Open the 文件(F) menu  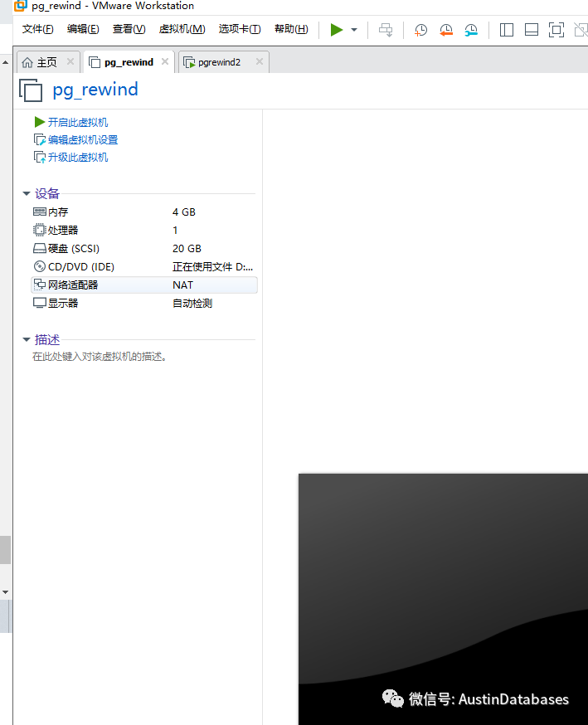[38, 29]
